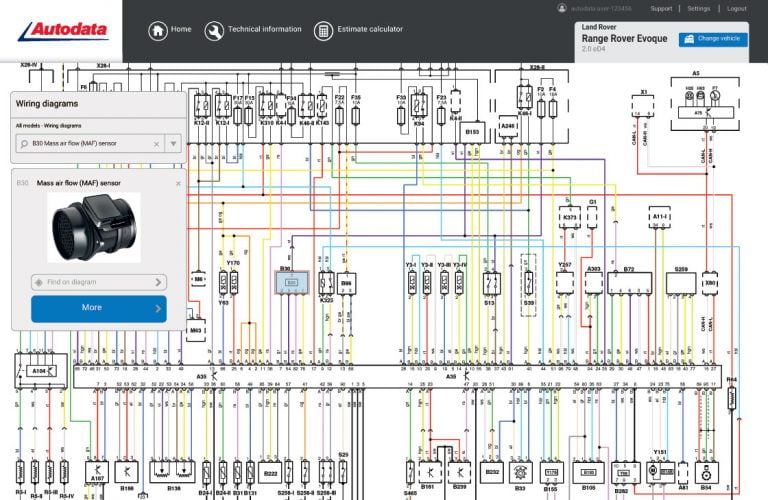Select highlighted B30 component on diagram
This screenshot has width=768, height=500.
click(290, 284)
